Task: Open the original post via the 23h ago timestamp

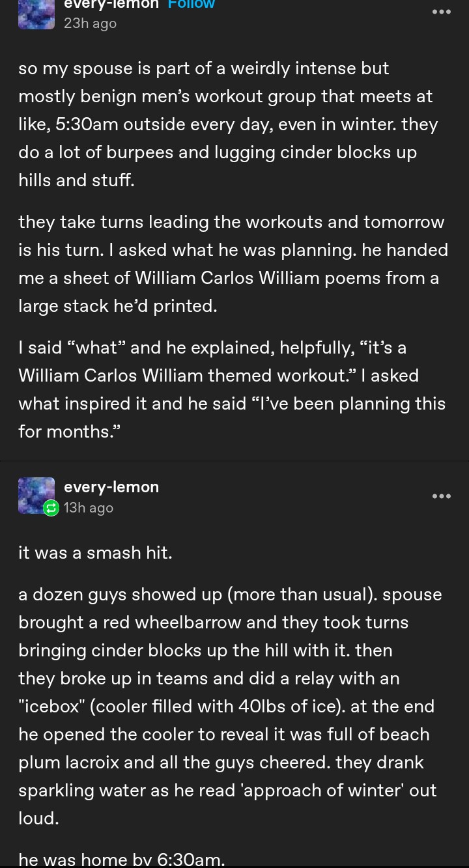Action: 90,23
